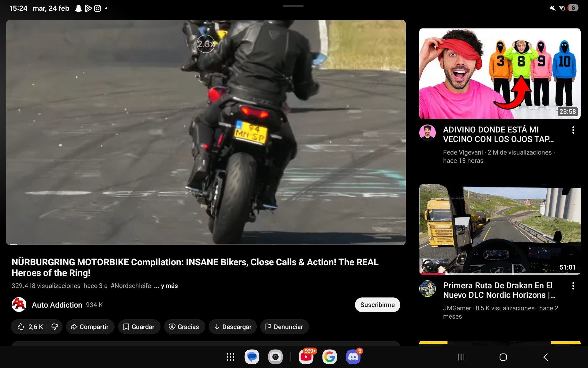Tap the like thumbs-up icon

pos(21,327)
